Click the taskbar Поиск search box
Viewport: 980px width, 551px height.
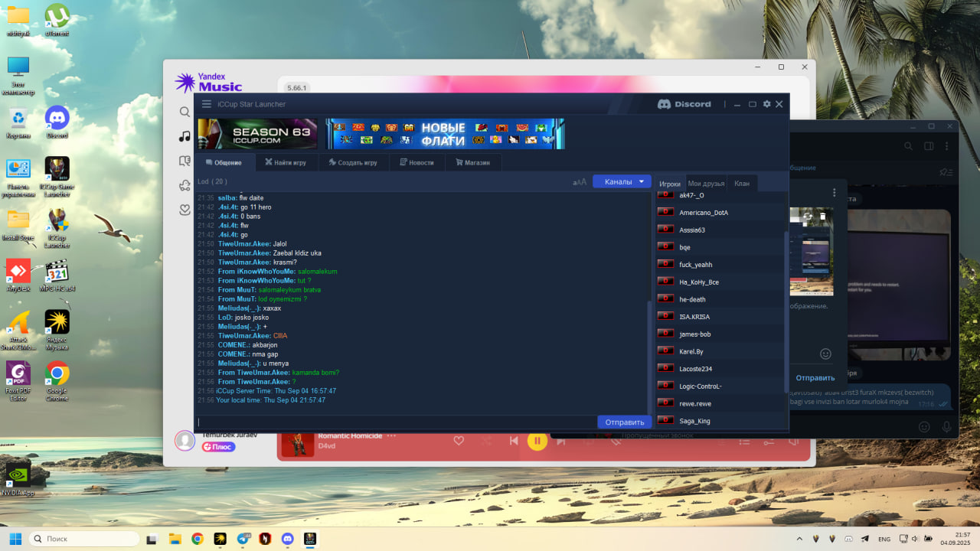[84, 539]
